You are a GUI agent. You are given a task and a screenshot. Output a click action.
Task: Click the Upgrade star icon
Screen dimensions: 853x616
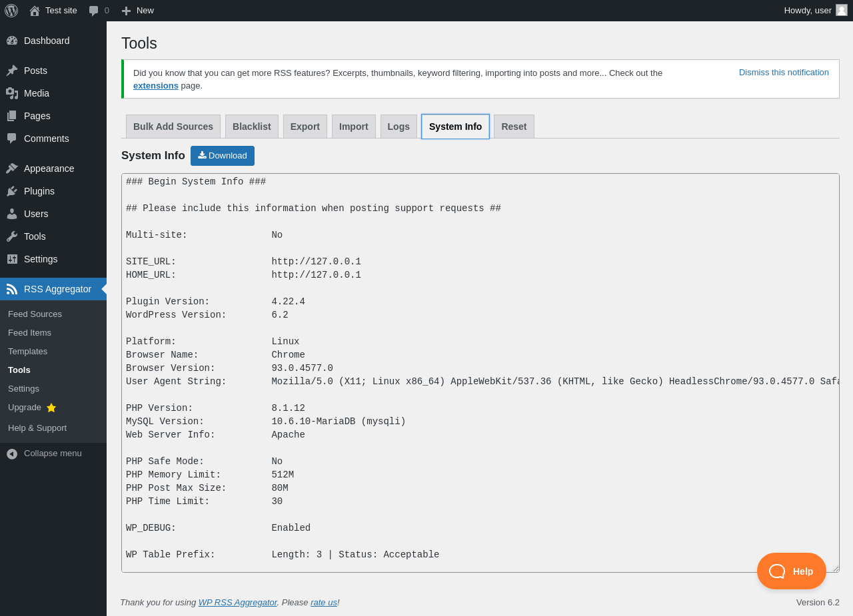[51, 408]
